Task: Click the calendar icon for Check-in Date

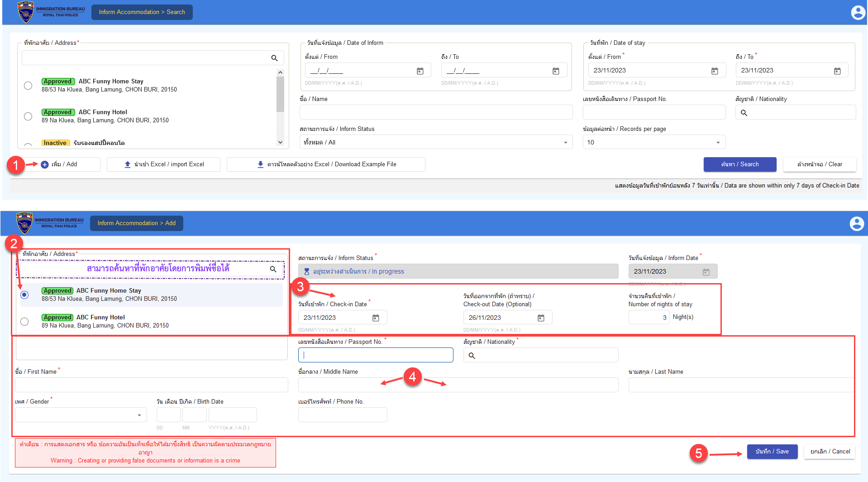Action: point(376,318)
